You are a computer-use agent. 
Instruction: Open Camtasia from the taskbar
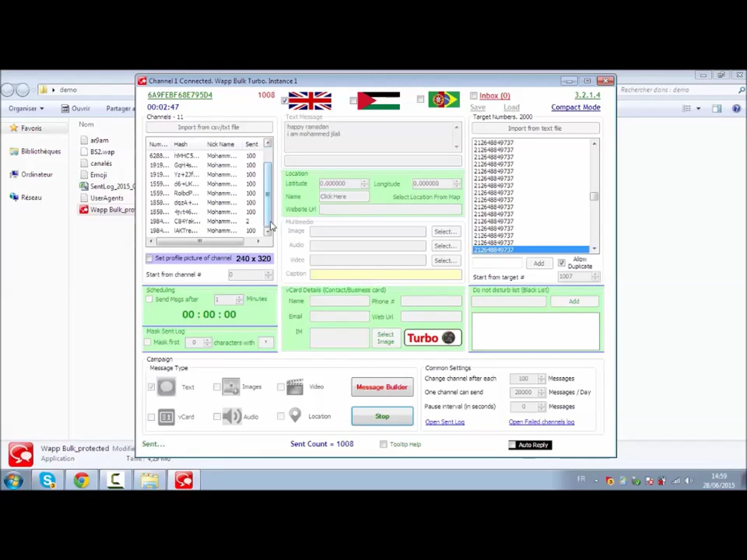tap(115, 480)
